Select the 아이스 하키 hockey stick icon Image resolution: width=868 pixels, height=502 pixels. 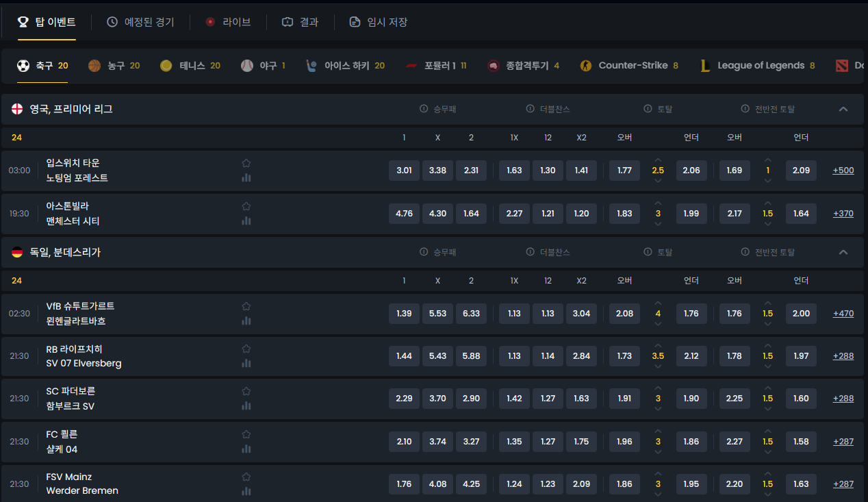(311, 66)
